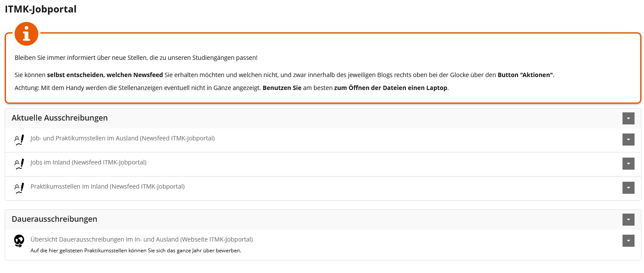
Task: Open dropdown arrow for Jobs im Inland
Action: [x=628, y=164]
